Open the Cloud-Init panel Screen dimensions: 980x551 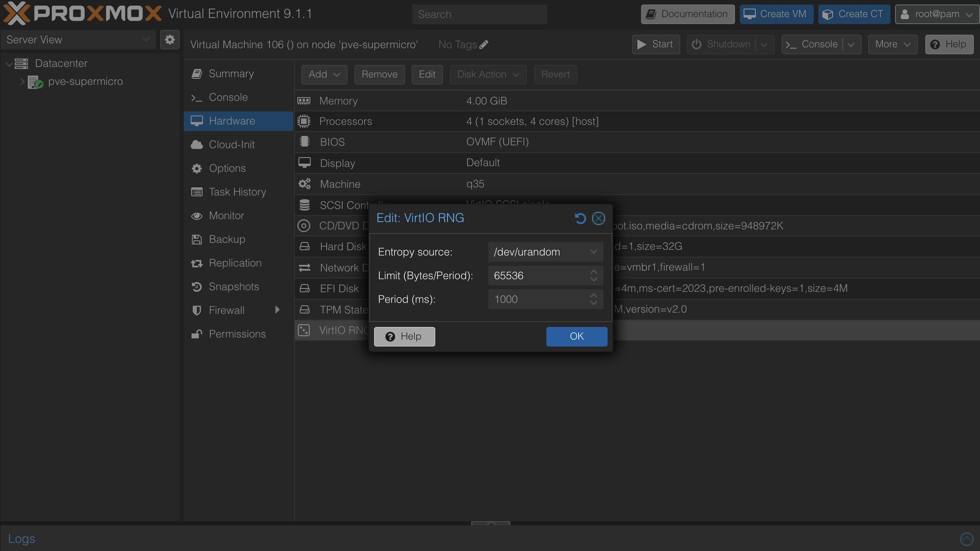[x=197, y=144]
